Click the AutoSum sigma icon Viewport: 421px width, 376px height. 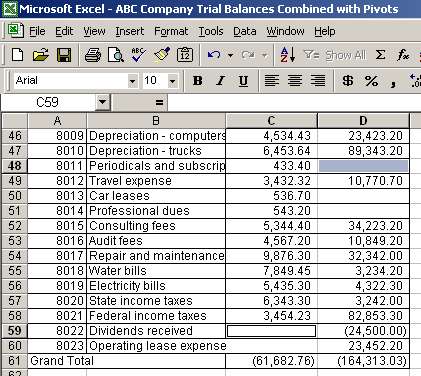pyautogui.click(x=380, y=55)
